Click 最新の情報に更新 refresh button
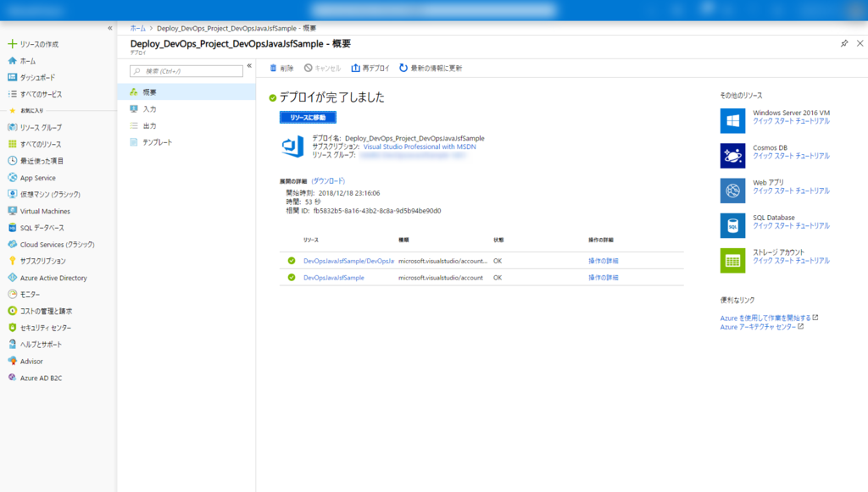The image size is (868, 492). pos(431,68)
